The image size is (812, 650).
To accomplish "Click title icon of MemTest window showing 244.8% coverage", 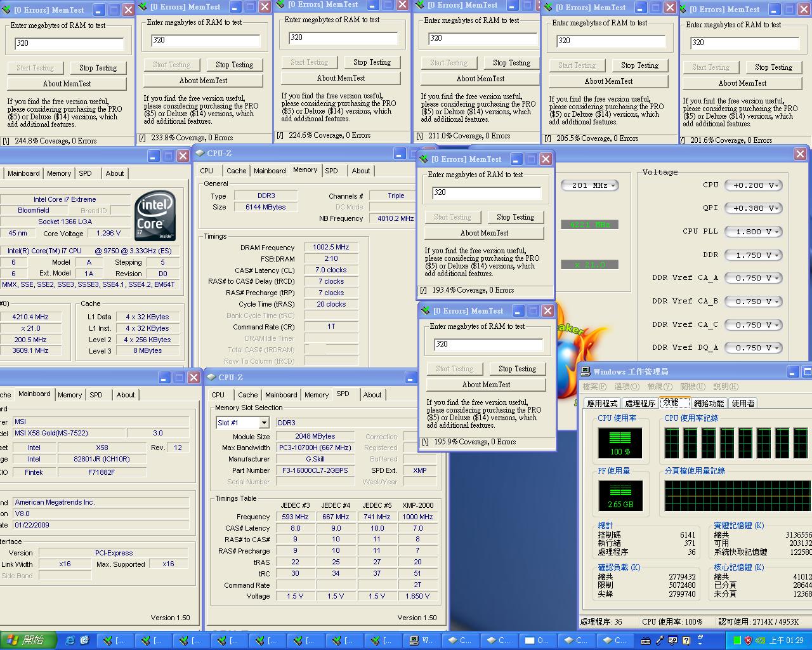I will (6, 10).
